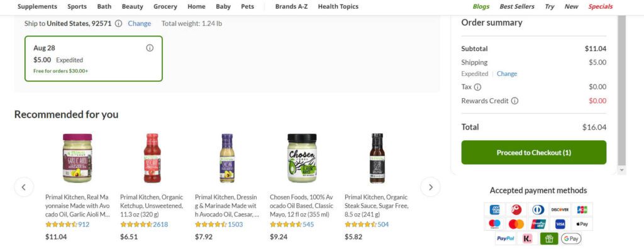Open the Rewards Credit info icon
644x249 pixels.
(x=514, y=101)
